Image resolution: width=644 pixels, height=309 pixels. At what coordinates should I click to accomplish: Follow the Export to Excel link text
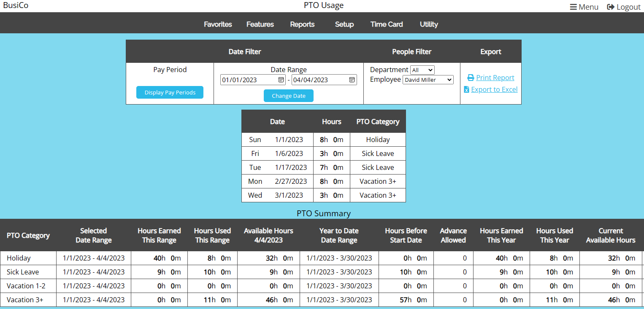click(x=494, y=89)
